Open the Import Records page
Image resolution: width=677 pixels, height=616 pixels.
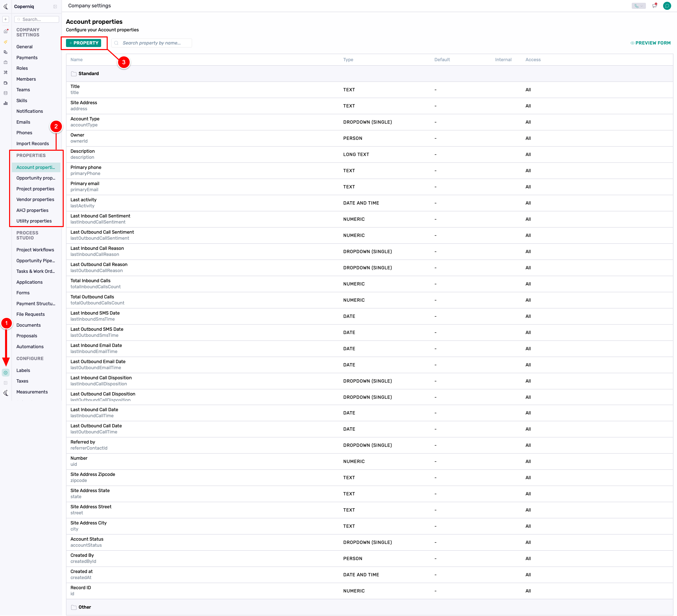pos(33,143)
